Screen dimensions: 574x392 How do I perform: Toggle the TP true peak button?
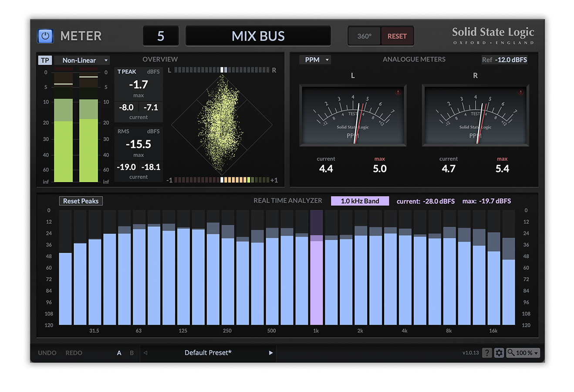click(x=45, y=60)
